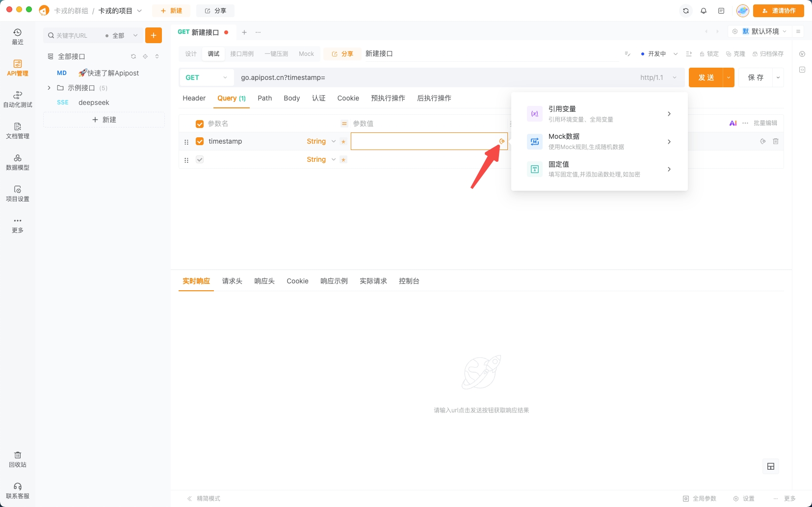This screenshot has width=812, height=507.
Task: Open 数据模型 in the sidebar
Action: [x=18, y=162]
